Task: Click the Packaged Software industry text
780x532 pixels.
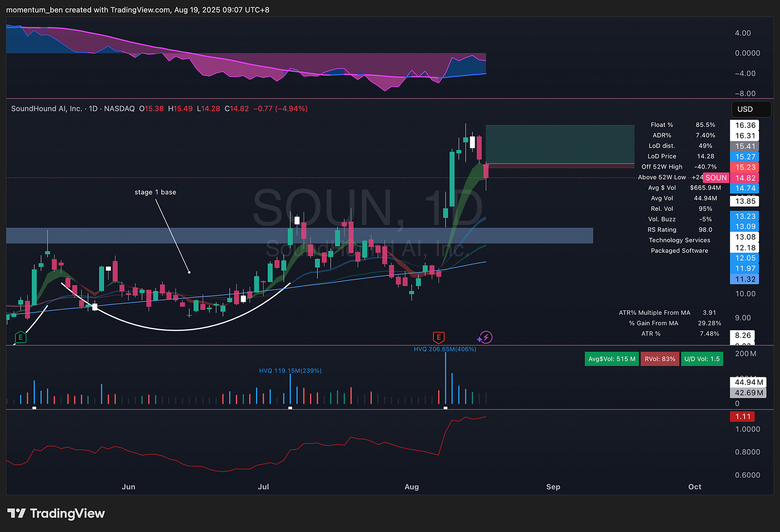Action: (679, 250)
